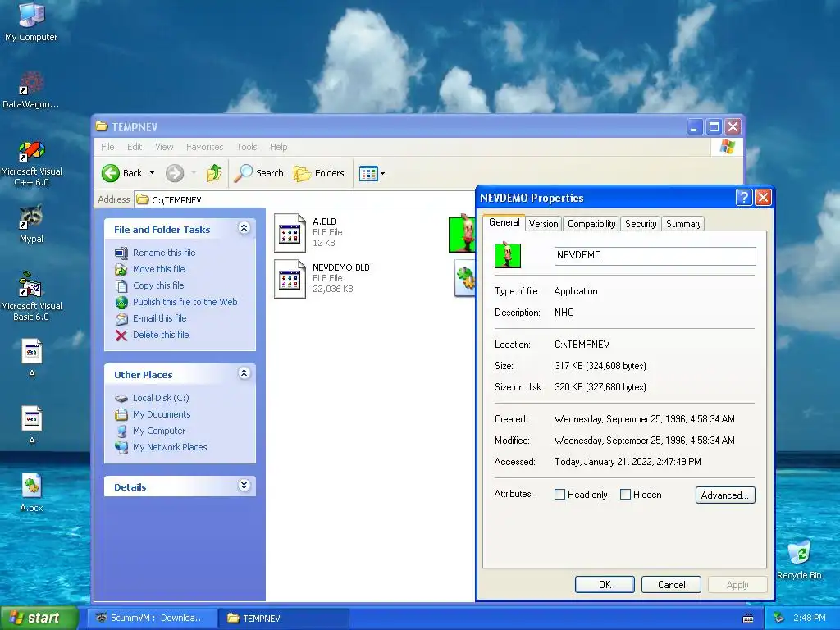Select NEVDEMO.BLB file icon
Image resolution: width=840 pixels, height=630 pixels.
tap(290, 279)
